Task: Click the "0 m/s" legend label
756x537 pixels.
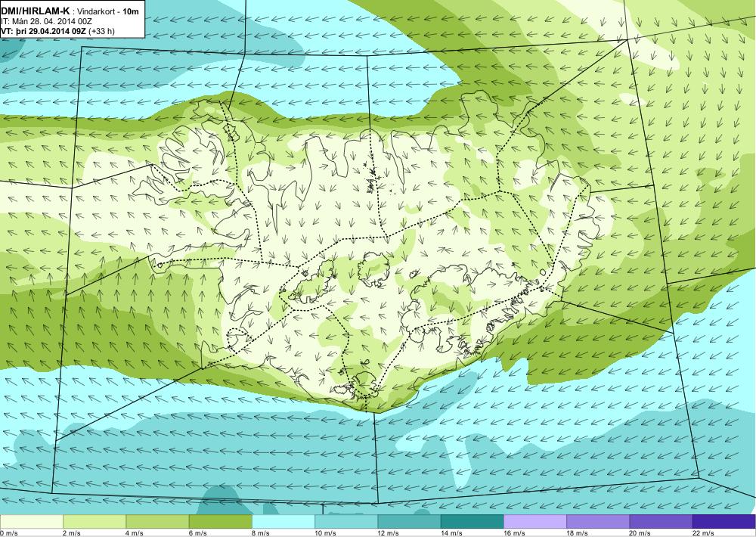Action: click(x=8, y=533)
